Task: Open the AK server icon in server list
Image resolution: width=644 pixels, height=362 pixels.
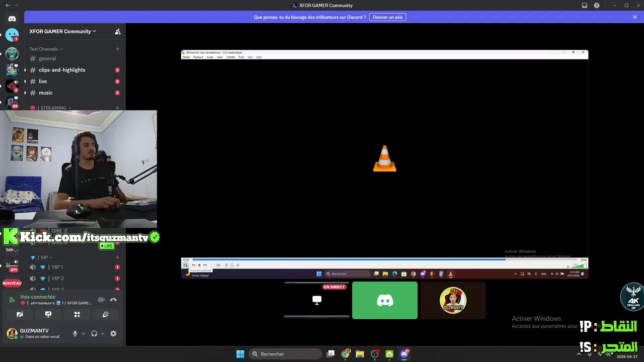Action: [12, 53]
